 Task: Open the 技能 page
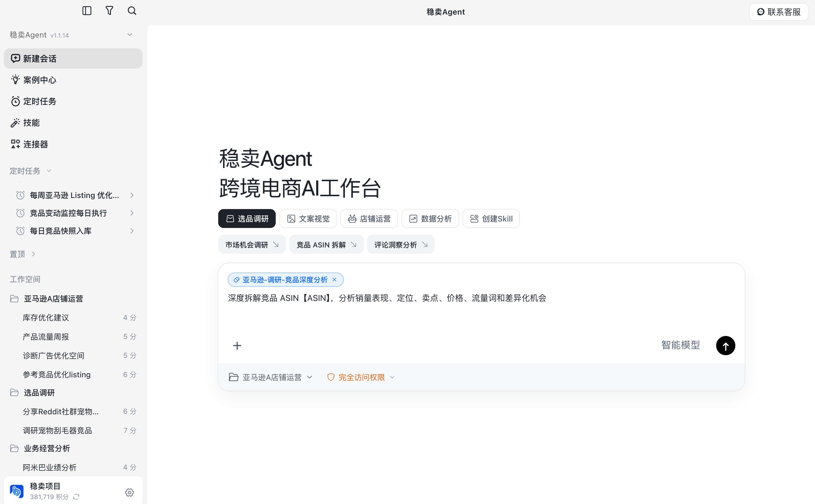pos(73,123)
